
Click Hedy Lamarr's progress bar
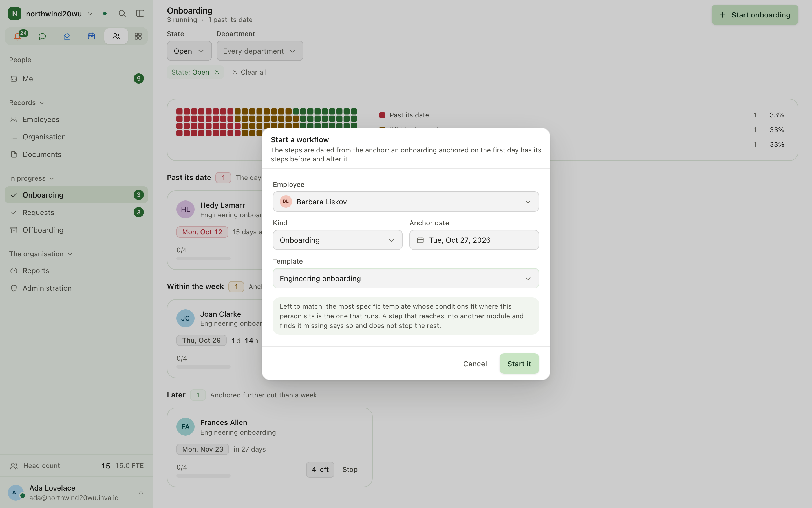[x=203, y=258]
